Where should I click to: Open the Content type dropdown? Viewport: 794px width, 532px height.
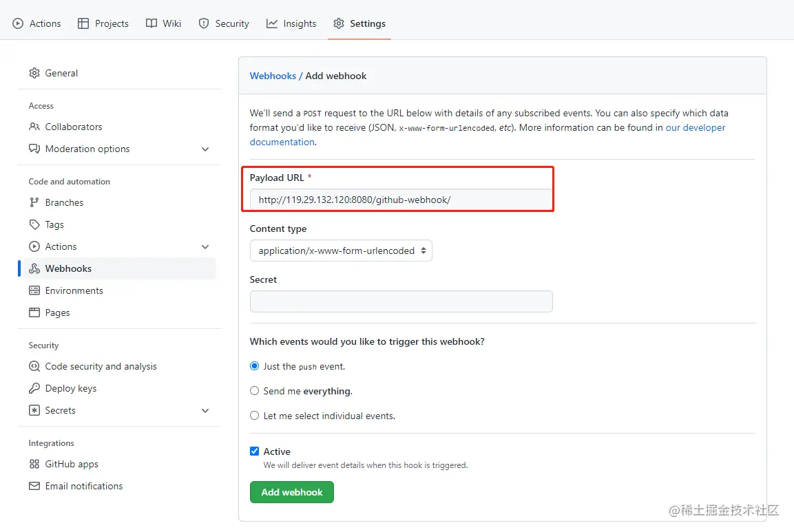pos(341,251)
